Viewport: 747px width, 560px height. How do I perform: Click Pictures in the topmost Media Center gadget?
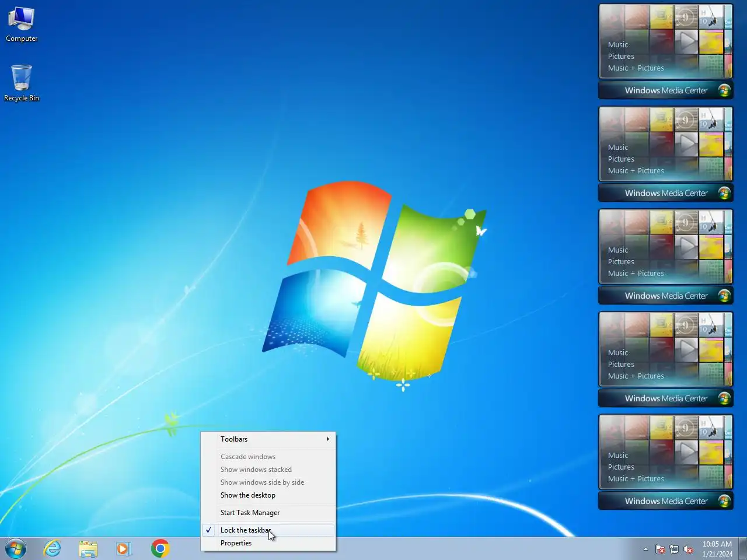click(x=621, y=57)
